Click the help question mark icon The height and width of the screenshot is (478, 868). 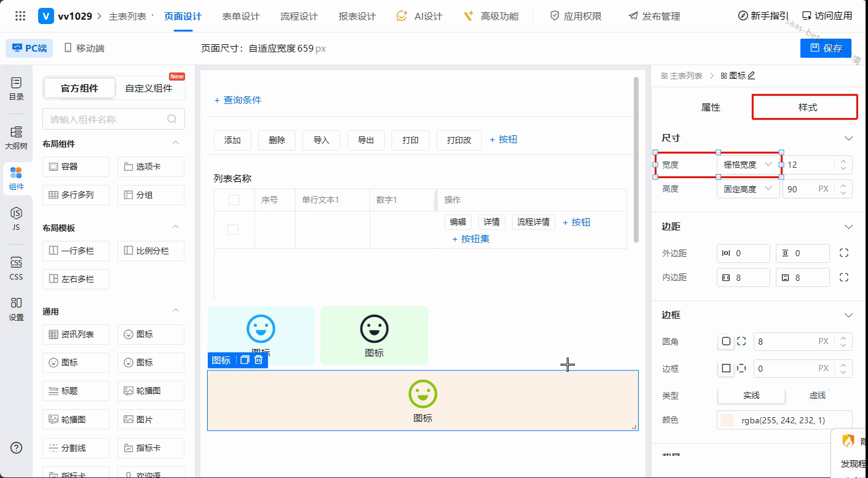[17, 448]
